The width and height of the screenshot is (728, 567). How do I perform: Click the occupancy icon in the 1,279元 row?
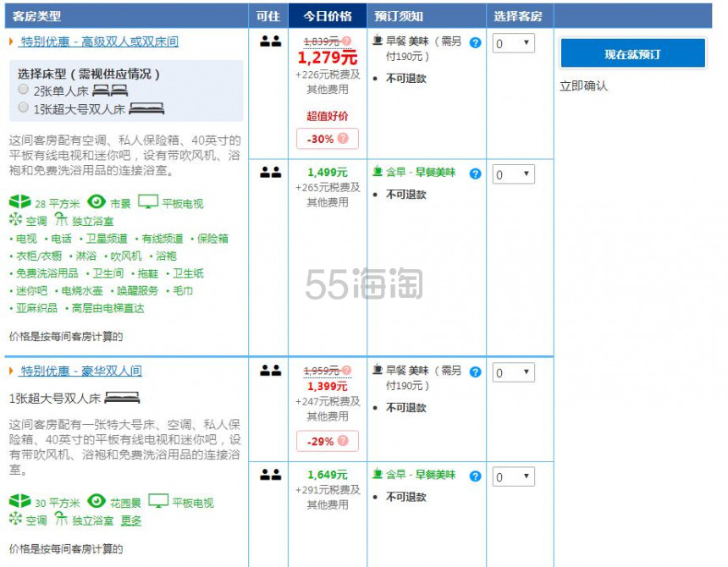tap(270, 41)
